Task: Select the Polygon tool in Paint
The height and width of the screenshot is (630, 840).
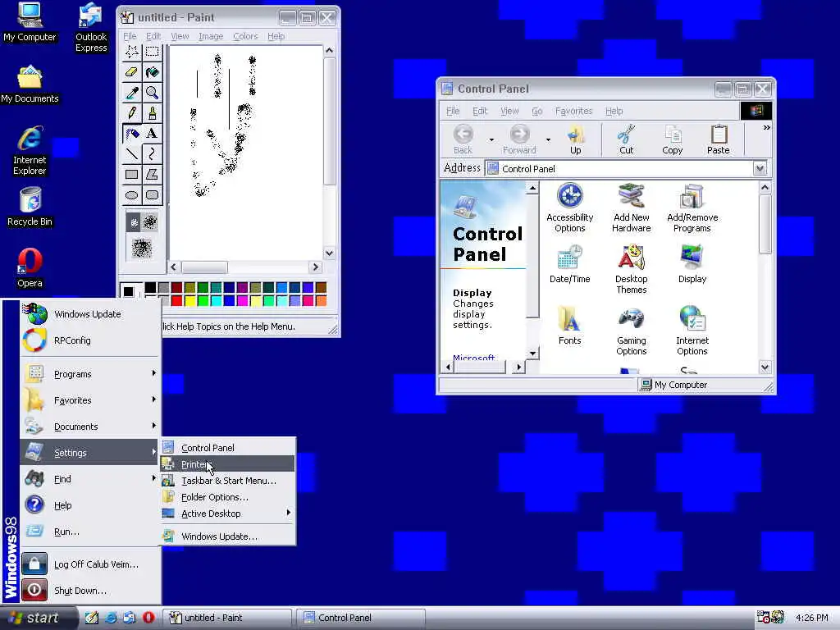Action: [x=152, y=174]
